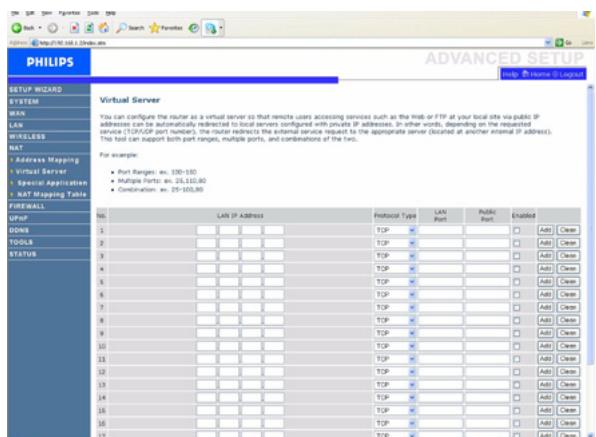Click the PHILIPS logo
This screenshot has height=437, width=596.
(49, 62)
